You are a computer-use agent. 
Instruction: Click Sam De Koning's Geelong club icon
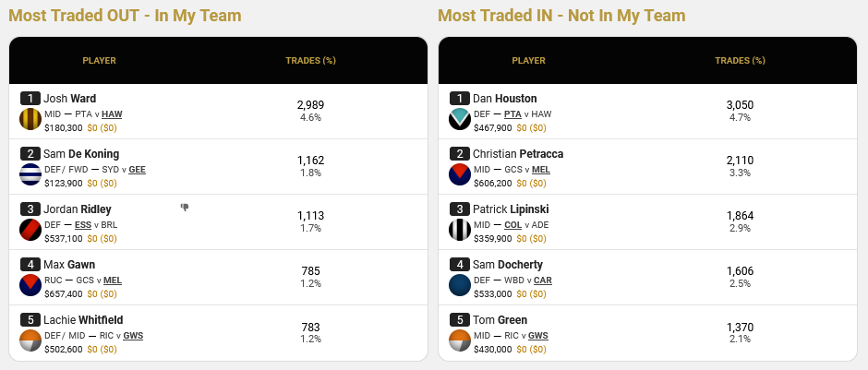(x=30, y=174)
